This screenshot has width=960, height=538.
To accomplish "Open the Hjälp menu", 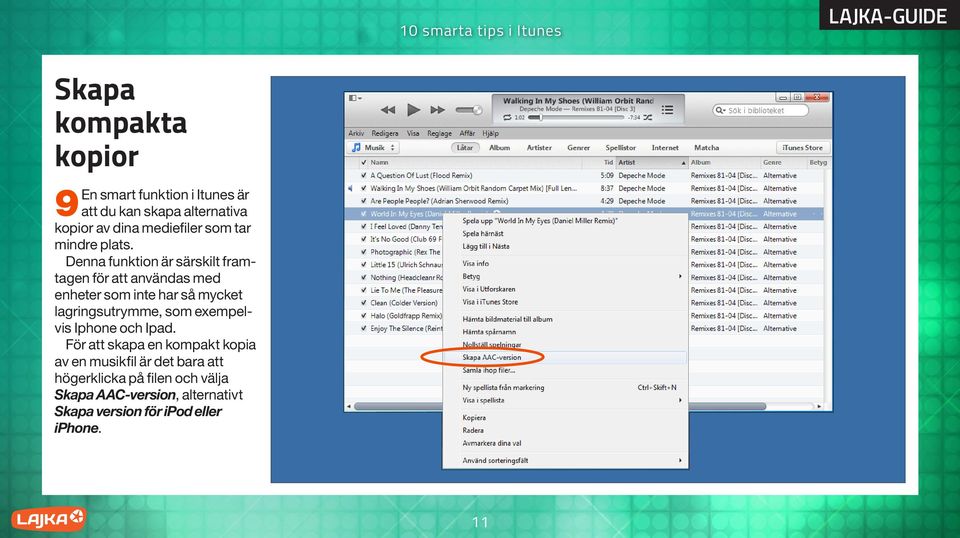I will coord(490,133).
